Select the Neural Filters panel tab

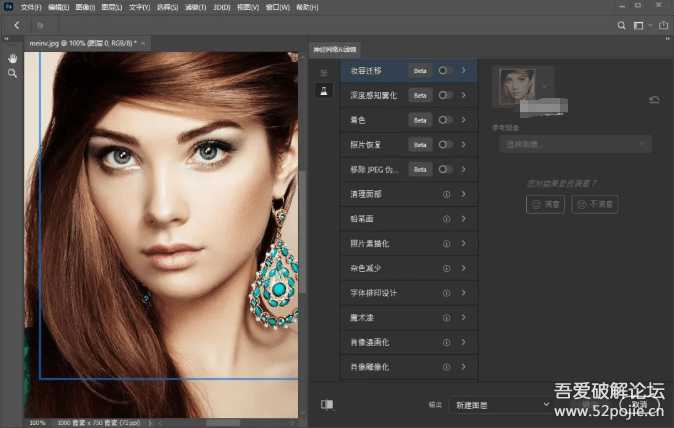(335, 49)
